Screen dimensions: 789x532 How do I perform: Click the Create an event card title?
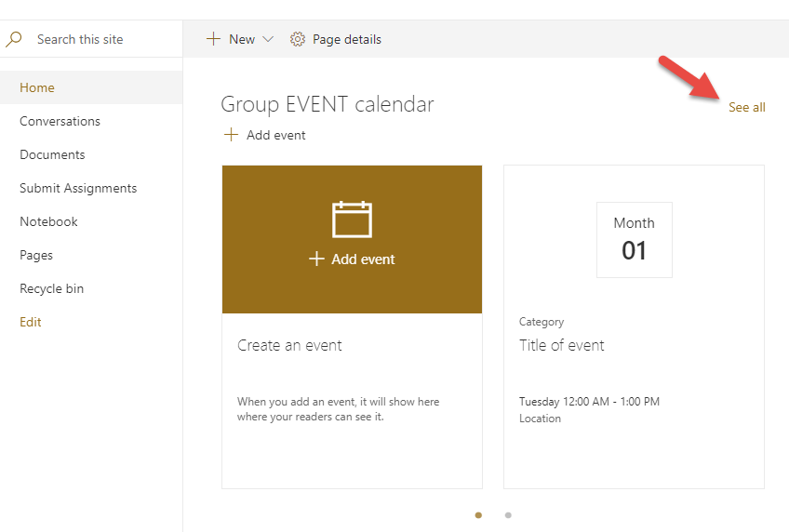[289, 345]
